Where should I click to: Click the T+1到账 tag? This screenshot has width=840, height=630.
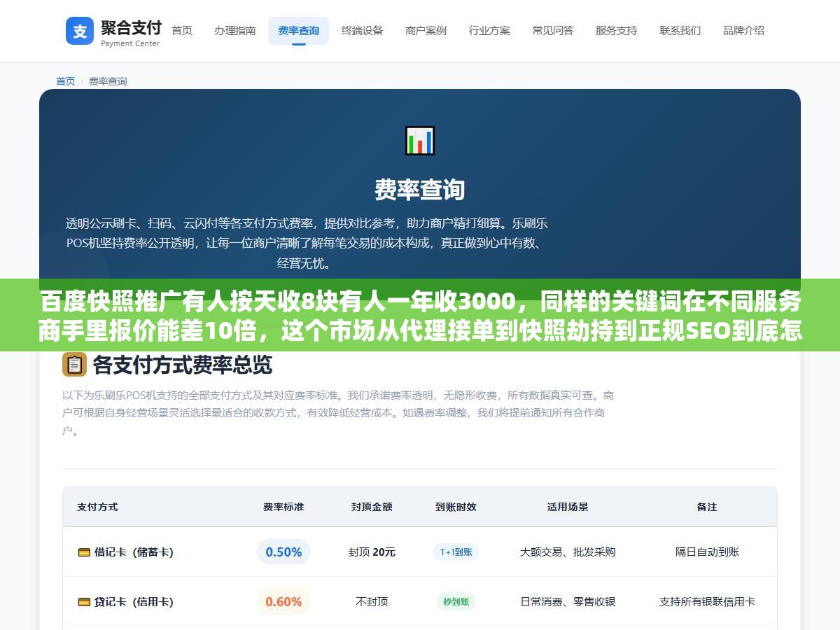click(456, 552)
